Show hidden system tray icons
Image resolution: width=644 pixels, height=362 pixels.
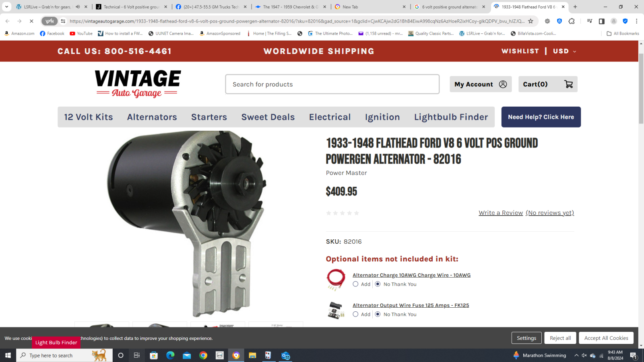pos(576,355)
